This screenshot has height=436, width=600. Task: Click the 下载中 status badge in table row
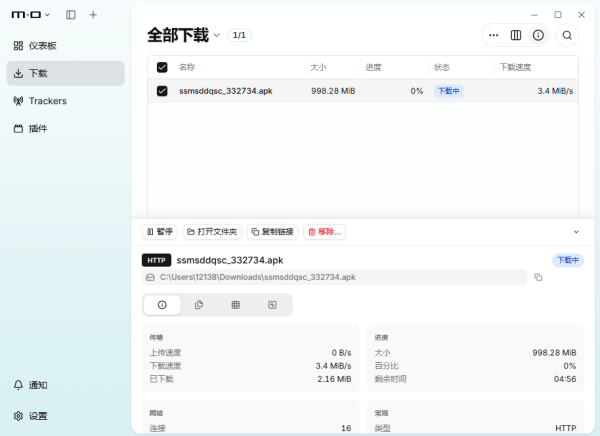point(448,91)
